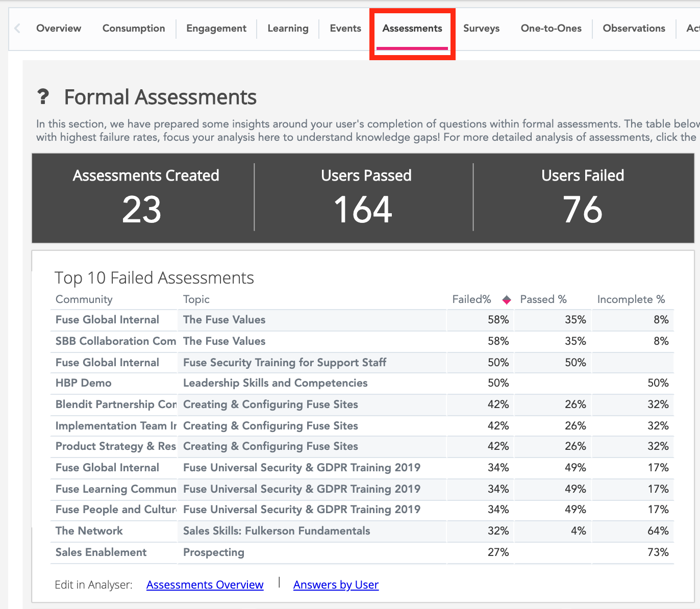Open the Assessments Overview link
The height and width of the screenshot is (609, 700).
205,585
